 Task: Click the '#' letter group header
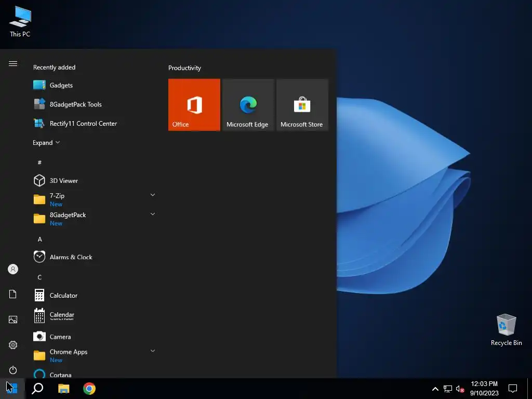point(39,163)
